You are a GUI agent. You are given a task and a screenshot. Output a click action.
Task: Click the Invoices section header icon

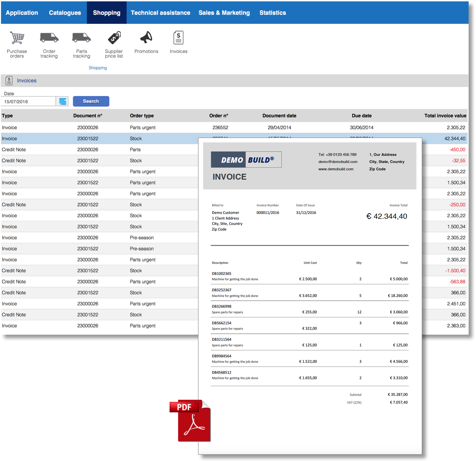click(x=9, y=81)
